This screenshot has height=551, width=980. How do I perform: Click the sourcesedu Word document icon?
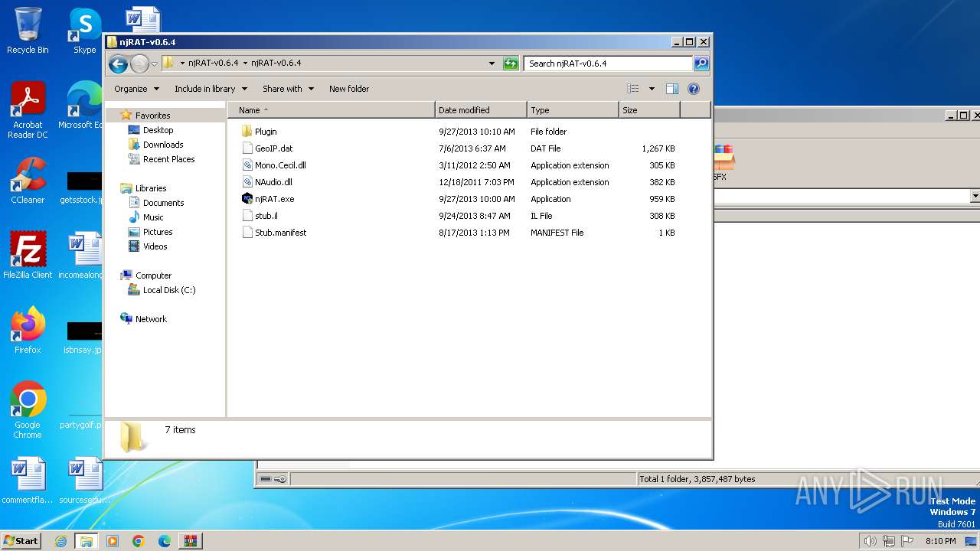point(84,481)
